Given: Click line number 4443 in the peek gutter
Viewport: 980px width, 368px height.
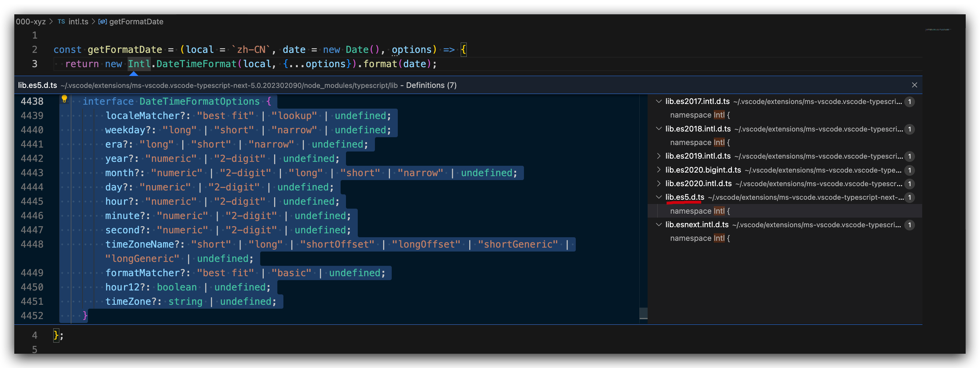Looking at the screenshot, I should 32,173.
